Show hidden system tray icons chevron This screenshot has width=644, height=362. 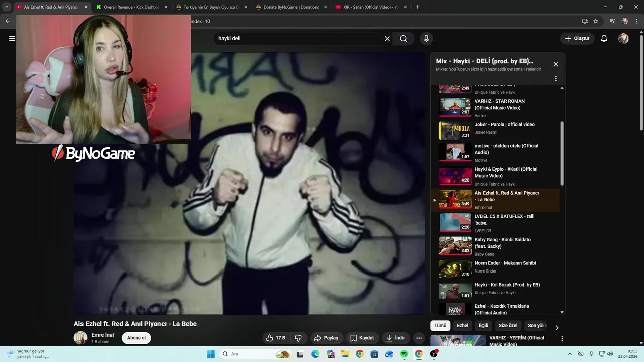[570, 354]
